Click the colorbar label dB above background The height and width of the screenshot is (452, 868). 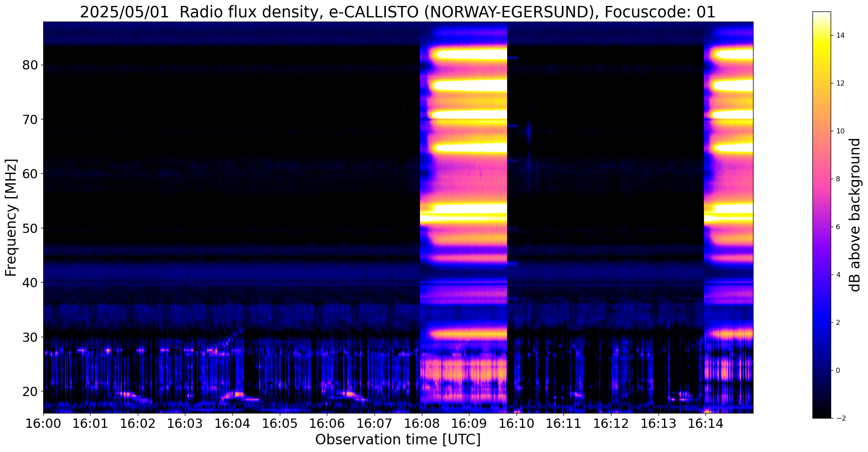click(x=855, y=215)
